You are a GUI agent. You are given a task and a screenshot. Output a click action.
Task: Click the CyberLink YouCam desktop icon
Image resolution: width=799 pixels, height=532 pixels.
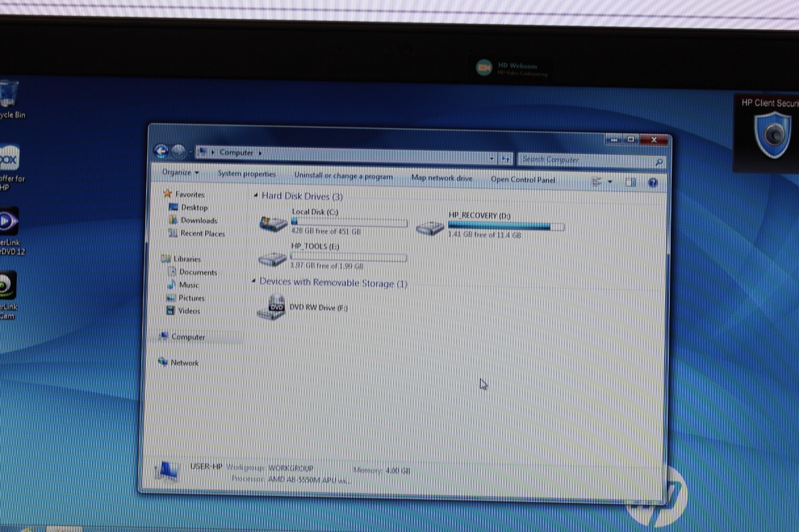pos(7,285)
